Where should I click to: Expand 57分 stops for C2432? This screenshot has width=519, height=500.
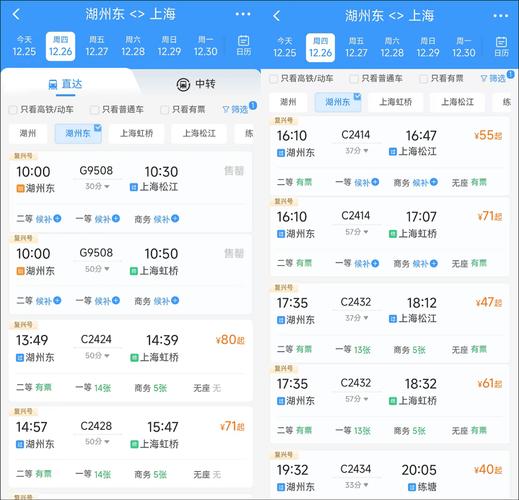pyautogui.click(x=357, y=399)
